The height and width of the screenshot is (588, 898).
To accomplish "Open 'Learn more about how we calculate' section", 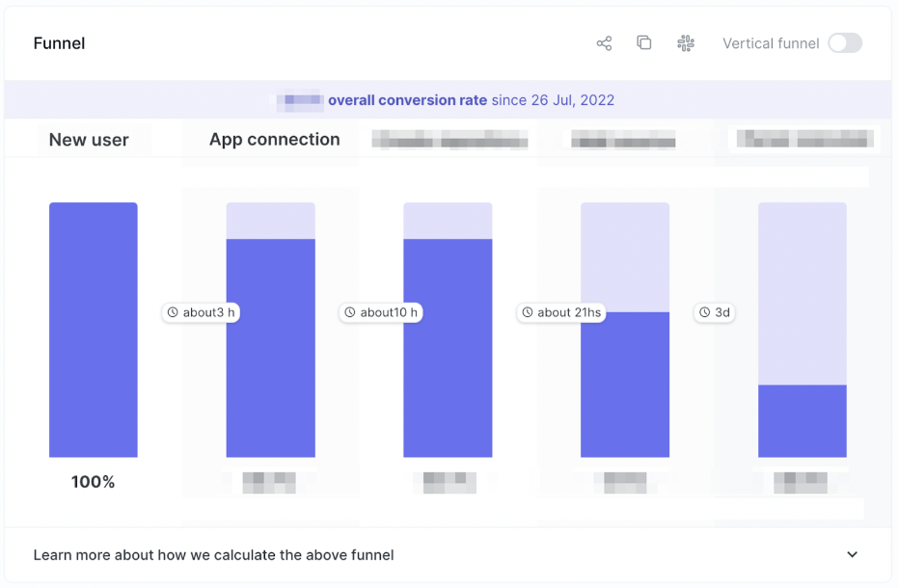I will pos(213,554).
